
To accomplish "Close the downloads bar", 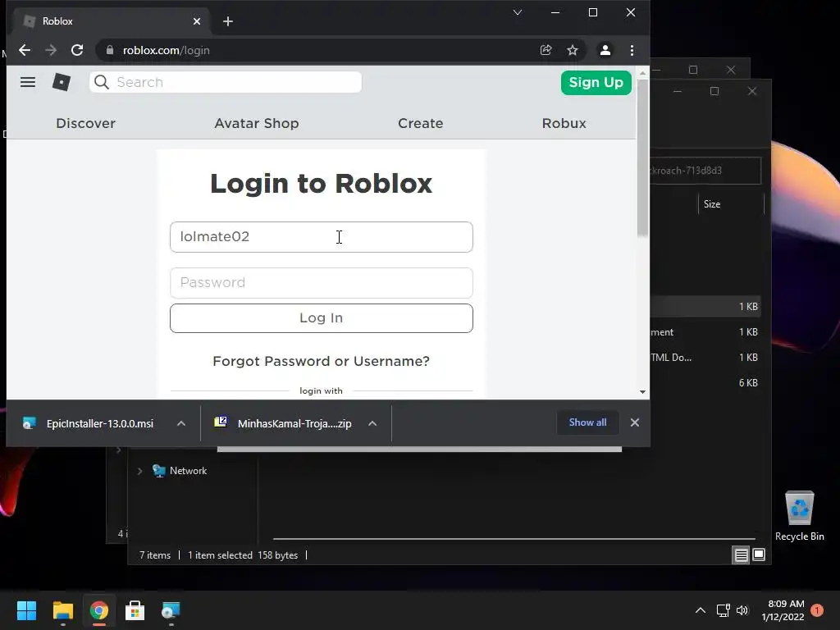I will coord(635,422).
